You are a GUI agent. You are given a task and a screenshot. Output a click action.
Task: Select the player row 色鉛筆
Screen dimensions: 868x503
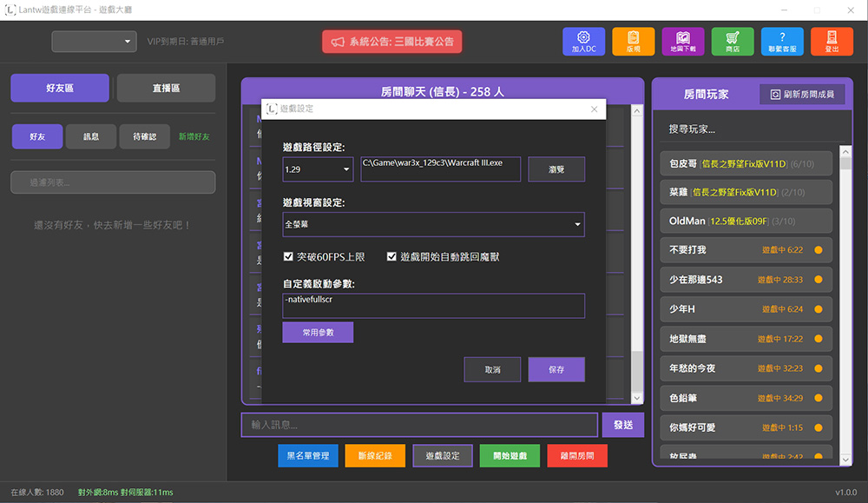746,398
